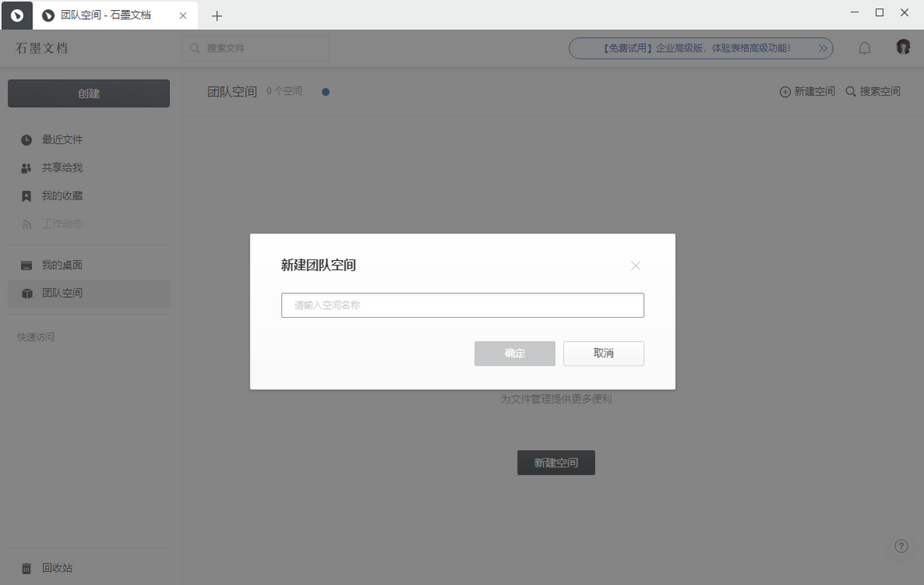Close the 团队空间 - 石墨文档 tab
Viewport: 924px width, 585px height.
coord(183,15)
